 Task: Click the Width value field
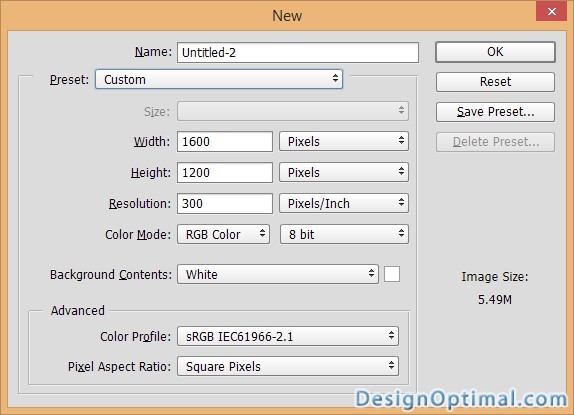point(225,142)
